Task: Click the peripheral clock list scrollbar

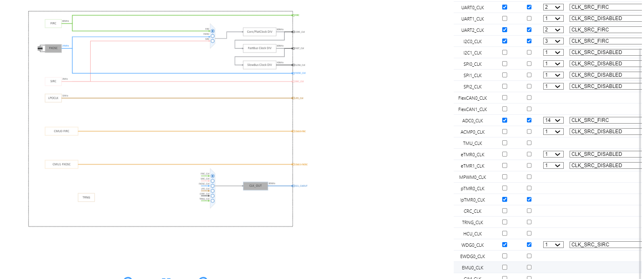Action: [x=641, y=126]
